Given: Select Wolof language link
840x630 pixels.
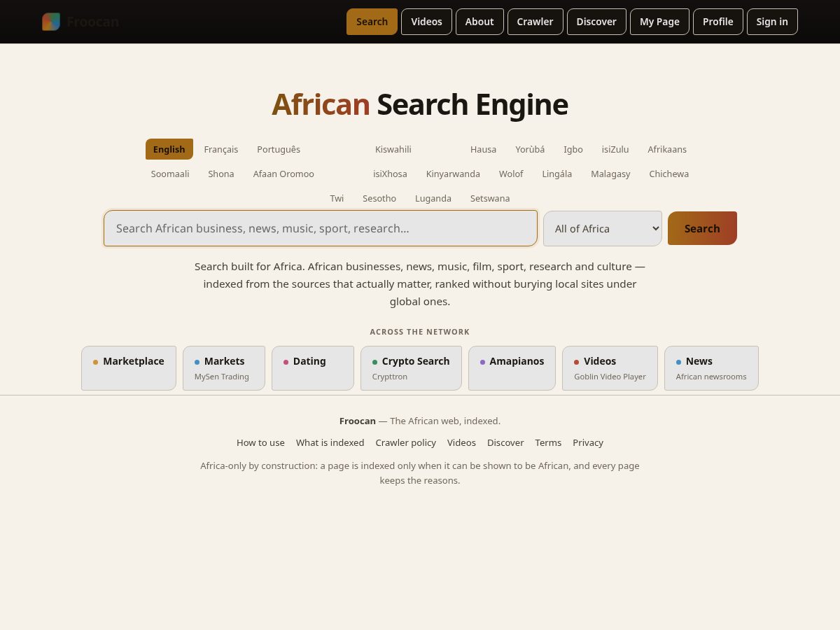Looking at the screenshot, I should [511, 174].
